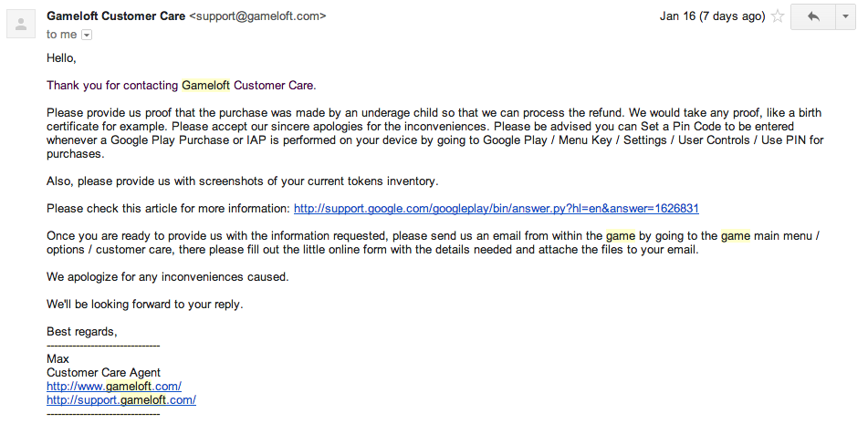Click the sender's profile avatar icon

pyautogui.click(x=21, y=23)
